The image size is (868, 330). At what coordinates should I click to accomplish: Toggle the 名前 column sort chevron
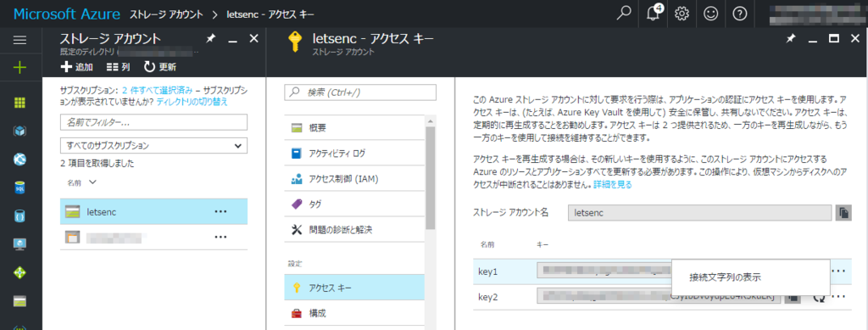pyautogui.click(x=92, y=182)
